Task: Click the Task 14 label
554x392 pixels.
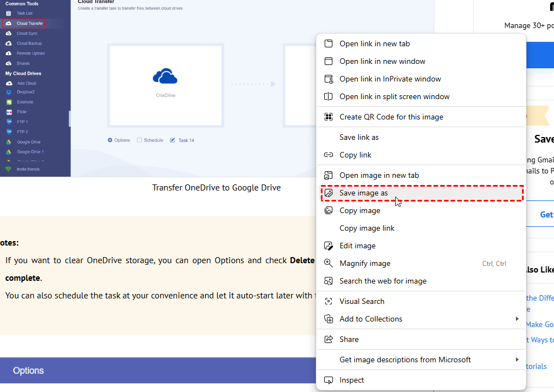Action: click(186, 140)
